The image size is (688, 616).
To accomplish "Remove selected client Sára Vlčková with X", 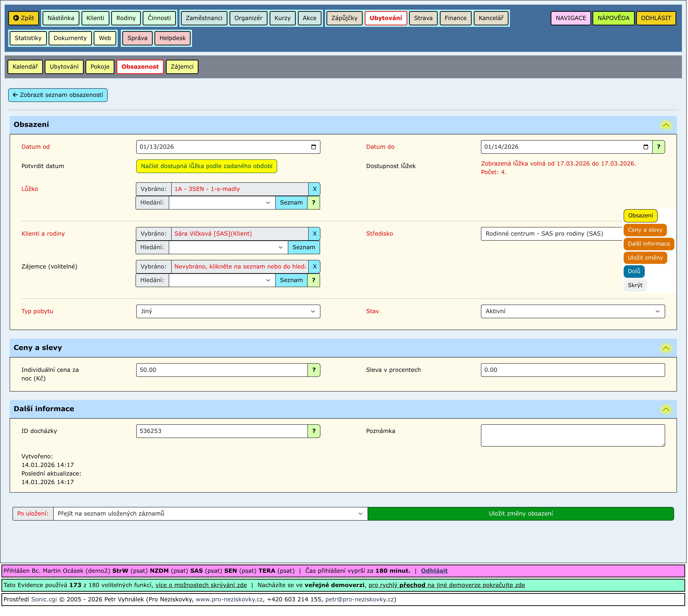I will [314, 234].
